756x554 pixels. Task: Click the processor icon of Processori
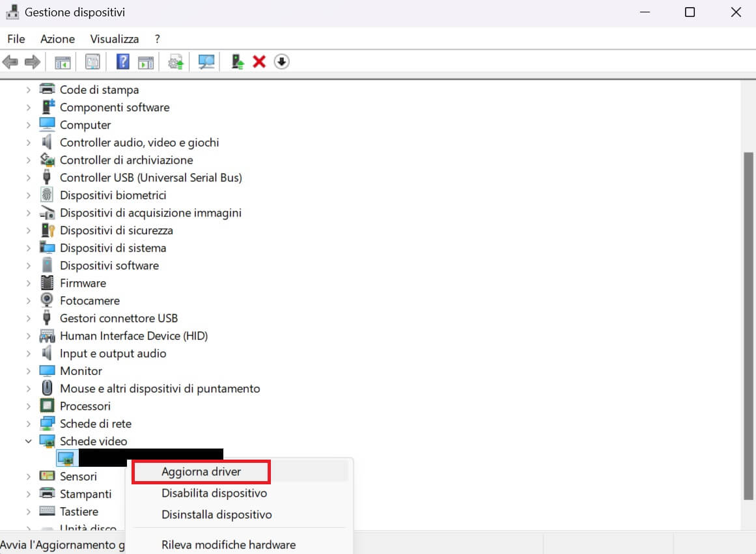point(47,406)
